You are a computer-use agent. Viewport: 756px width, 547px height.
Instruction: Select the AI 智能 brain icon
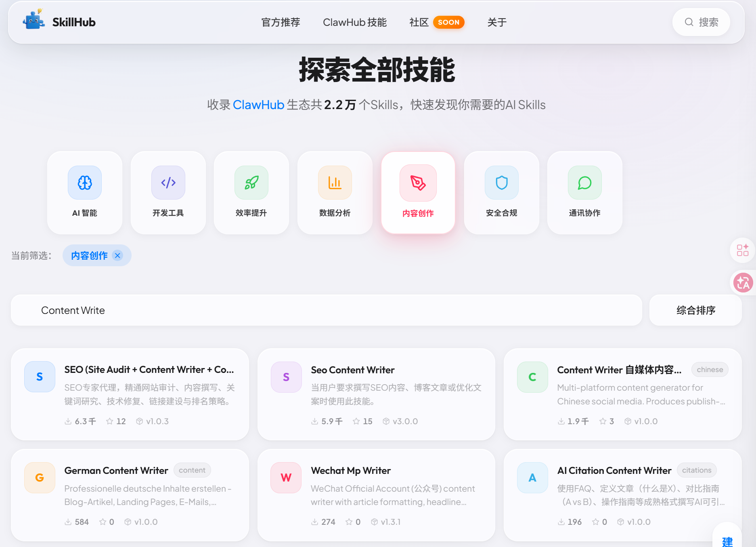85,183
